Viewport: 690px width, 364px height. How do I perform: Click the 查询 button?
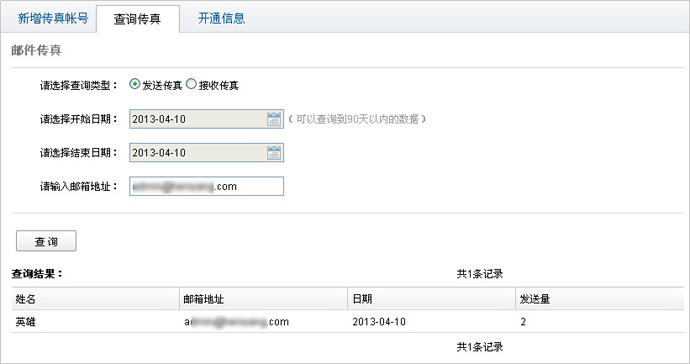coord(46,241)
